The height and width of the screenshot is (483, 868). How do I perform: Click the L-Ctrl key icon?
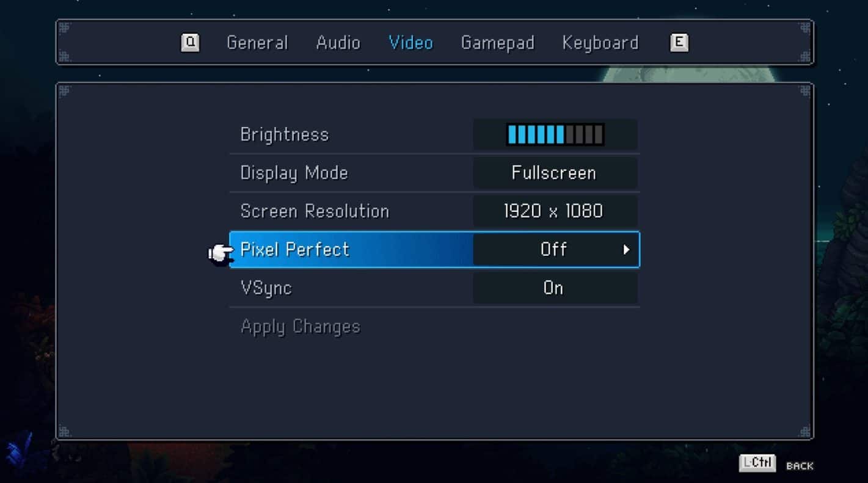757,463
